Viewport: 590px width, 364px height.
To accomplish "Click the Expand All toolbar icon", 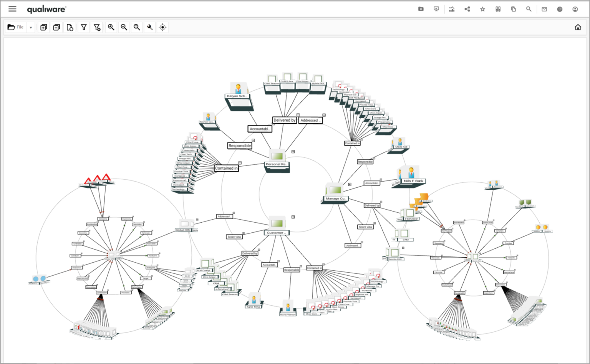I will coord(44,27).
